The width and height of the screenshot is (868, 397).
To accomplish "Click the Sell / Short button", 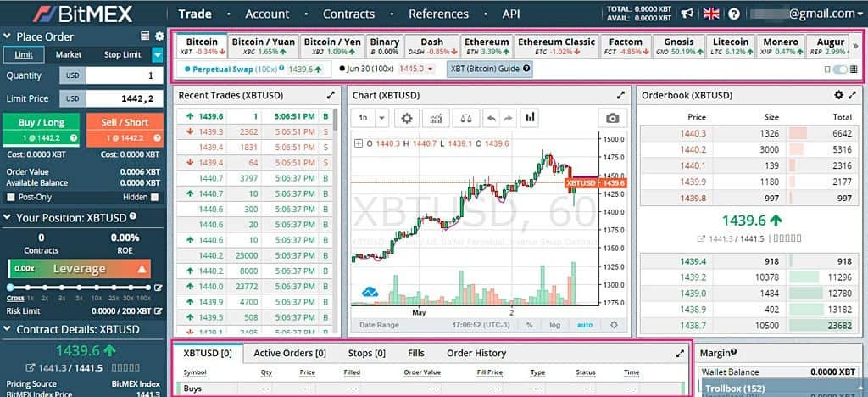I will pyautogui.click(x=125, y=130).
